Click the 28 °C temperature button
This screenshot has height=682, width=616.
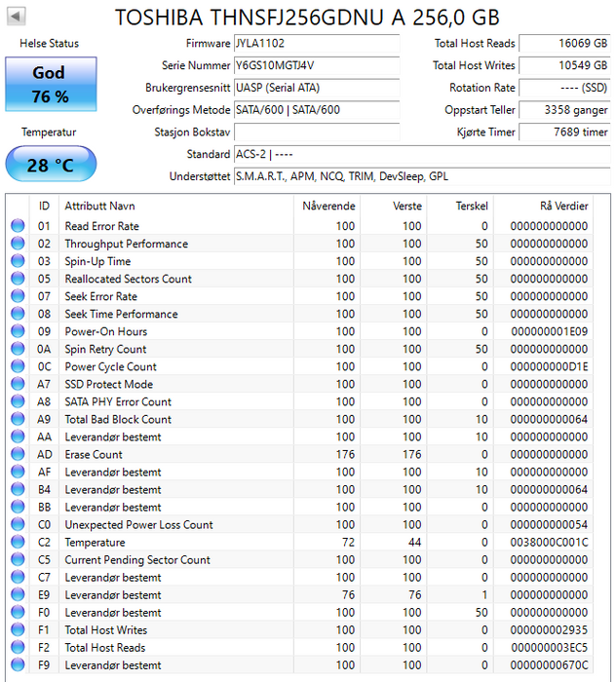click(51, 165)
